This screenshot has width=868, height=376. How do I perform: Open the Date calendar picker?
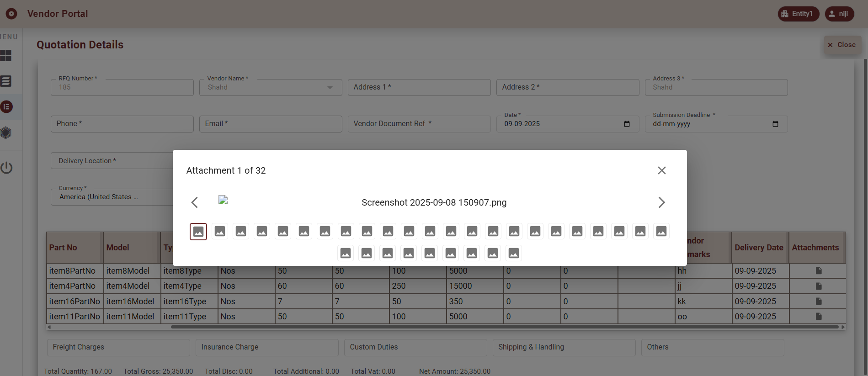[627, 124]
